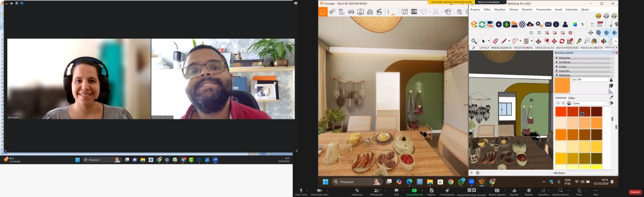Select SketchUp Eraser tool
Image resolution: width=644 pixels, height=197 pixels.
(495, 41)
